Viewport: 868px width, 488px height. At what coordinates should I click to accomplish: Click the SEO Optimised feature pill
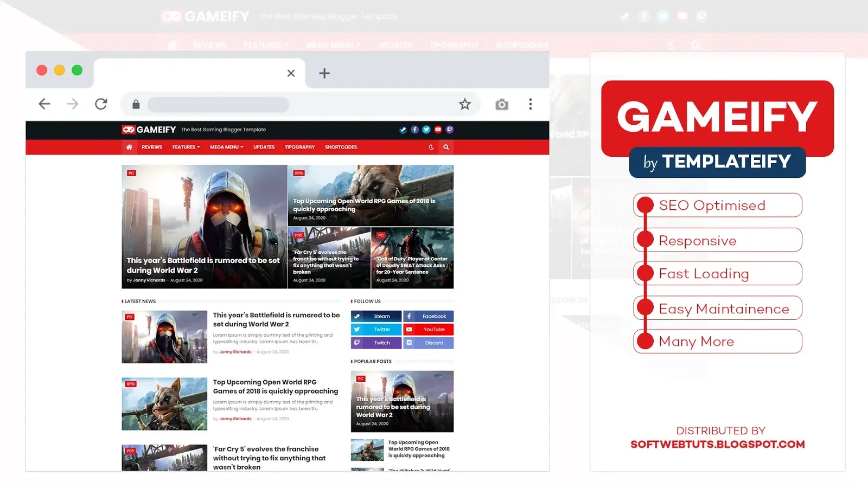click(718, 206)
